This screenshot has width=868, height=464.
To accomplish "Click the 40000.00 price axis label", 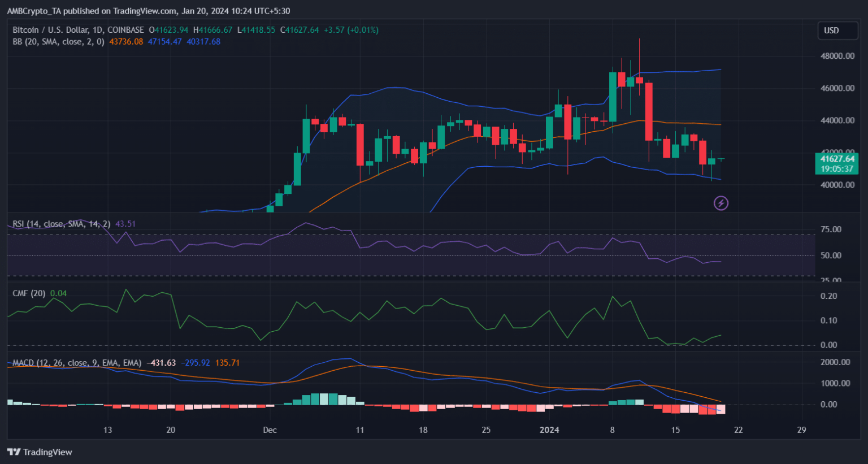I will (837, 185).
